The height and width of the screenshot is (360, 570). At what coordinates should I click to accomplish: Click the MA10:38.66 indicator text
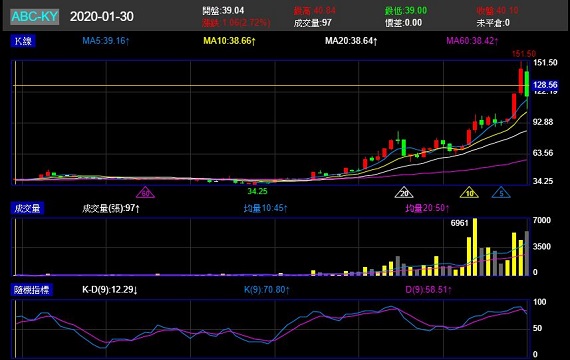[x=229, y=41]
